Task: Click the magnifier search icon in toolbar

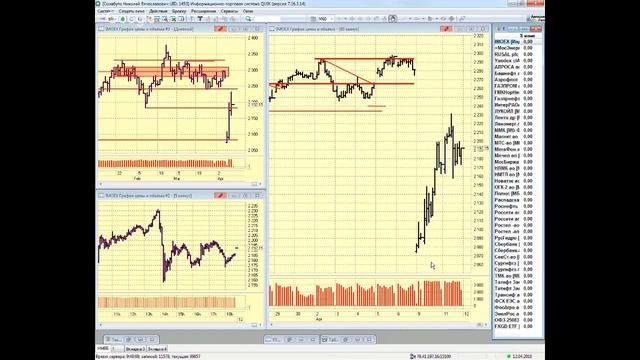Action: pos(248,19)
